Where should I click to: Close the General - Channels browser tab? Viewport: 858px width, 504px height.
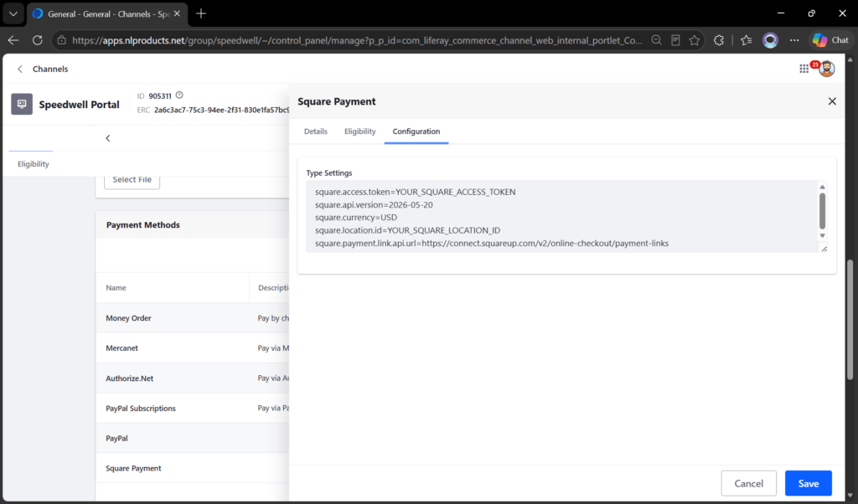(177, 13)
